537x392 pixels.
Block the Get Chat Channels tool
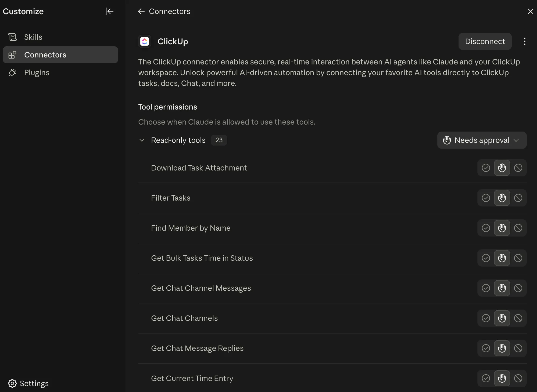[518, 318]
